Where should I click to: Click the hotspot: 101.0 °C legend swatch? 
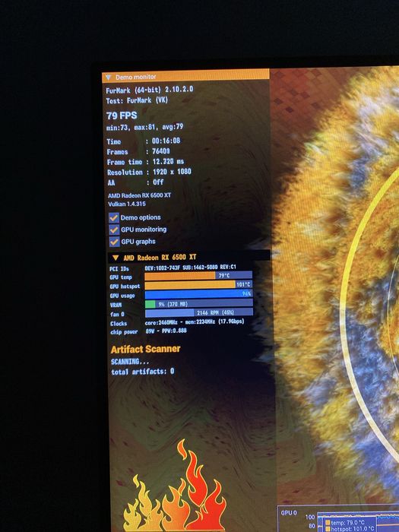click(328, 529)
